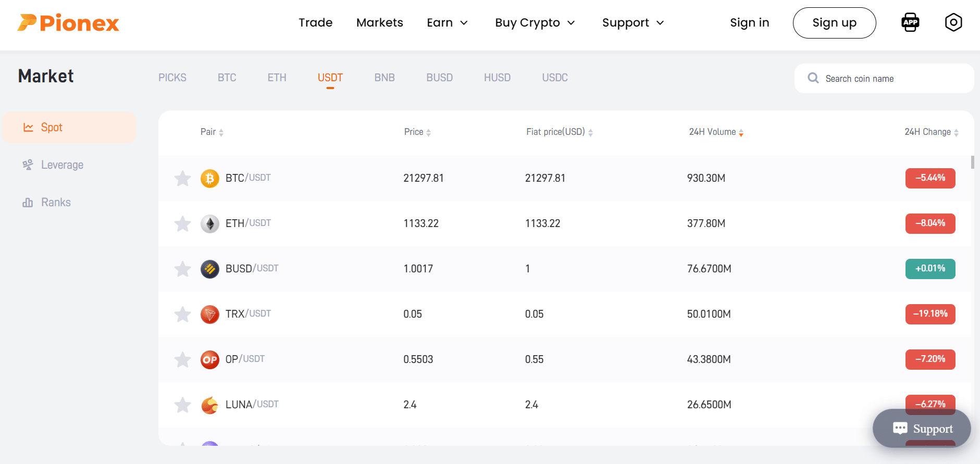Image resolution: width=980 pixels, height=464 pixels.
Task: Switch to the HUSD tab
Action: (x=498, y=78)
